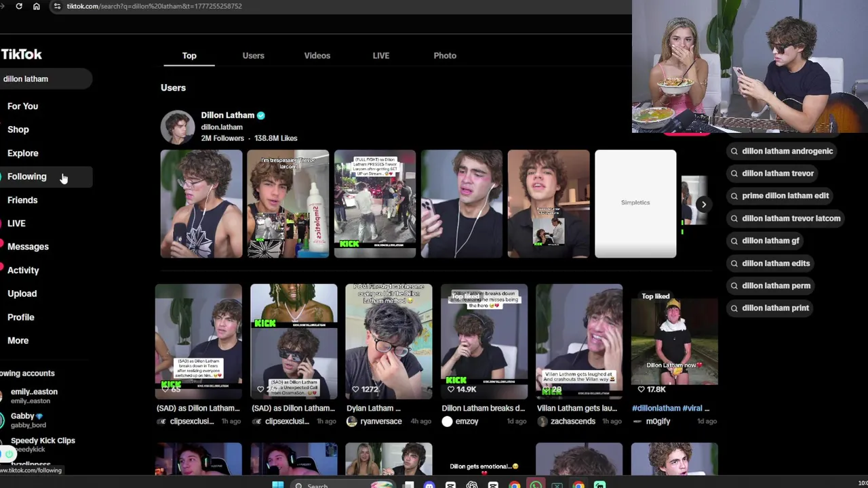Play FULL FIGHT Kick clip thumbnail
This screenshot has width=868, height=488.
click(x=375, y=204)
